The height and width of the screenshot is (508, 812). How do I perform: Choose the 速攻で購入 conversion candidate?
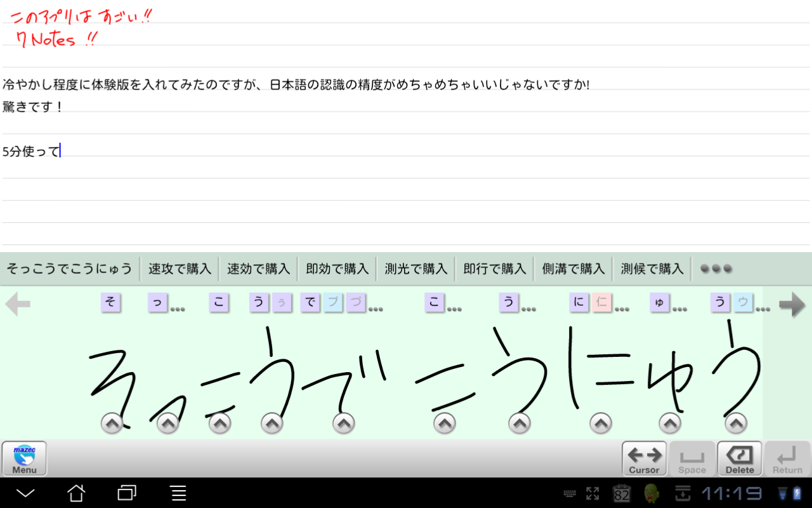(x=180, y=269)
